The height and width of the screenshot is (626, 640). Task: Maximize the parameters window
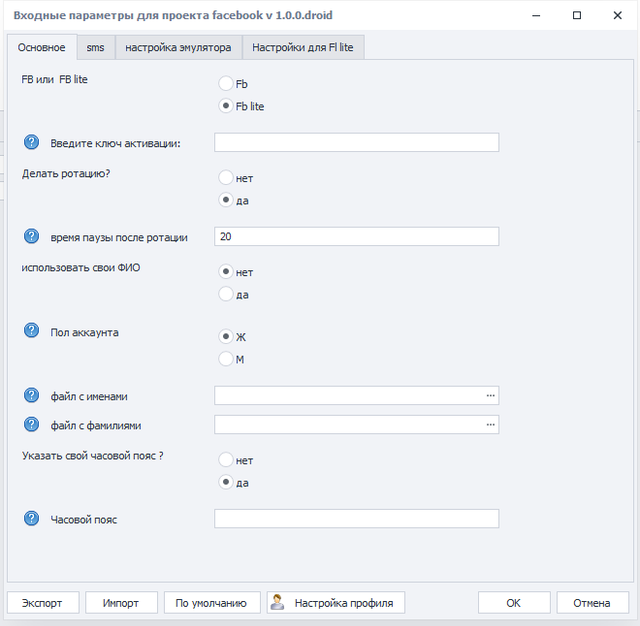pos(577,16)
